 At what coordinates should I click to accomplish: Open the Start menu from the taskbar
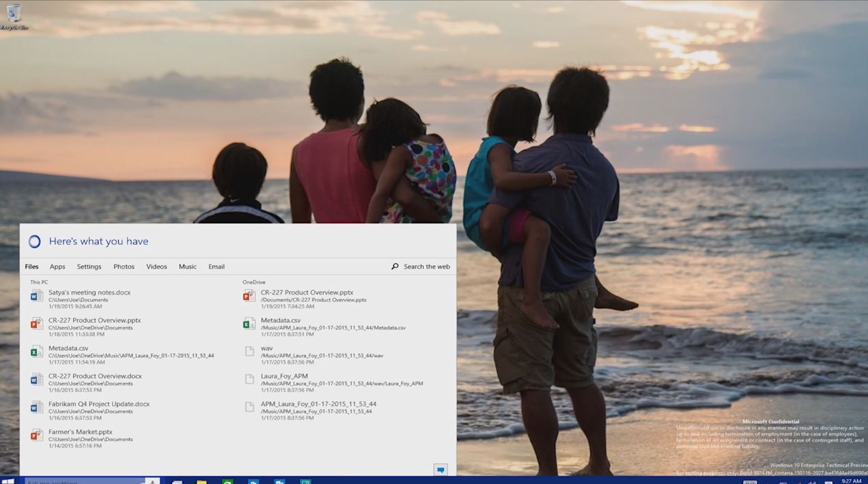9,479
